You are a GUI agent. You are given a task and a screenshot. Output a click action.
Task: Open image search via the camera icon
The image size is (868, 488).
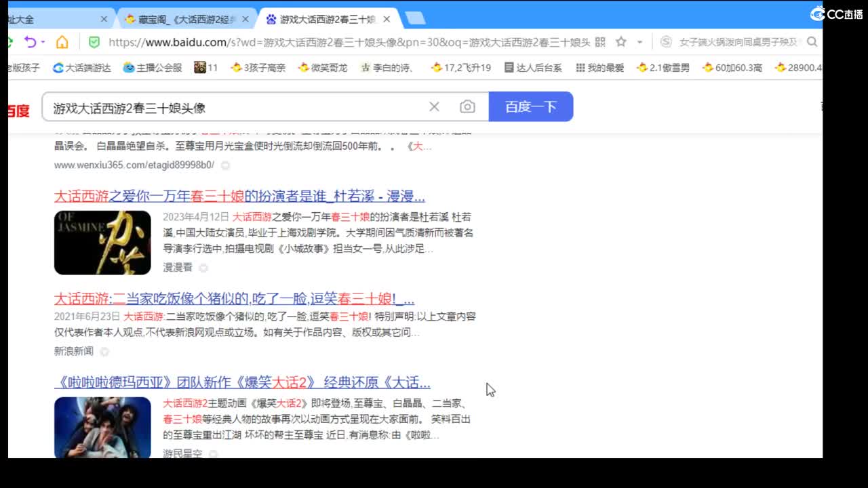467,107
